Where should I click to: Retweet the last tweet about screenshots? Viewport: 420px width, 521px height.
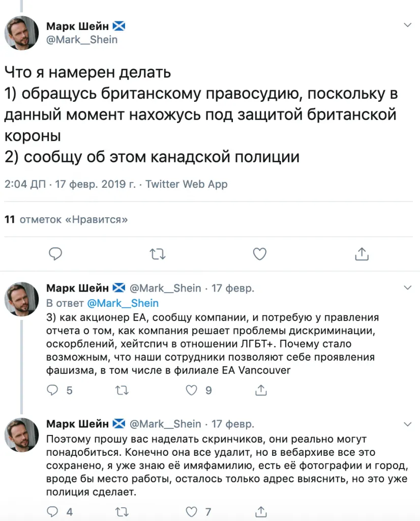pyautogui.click(x=122, y=511)
